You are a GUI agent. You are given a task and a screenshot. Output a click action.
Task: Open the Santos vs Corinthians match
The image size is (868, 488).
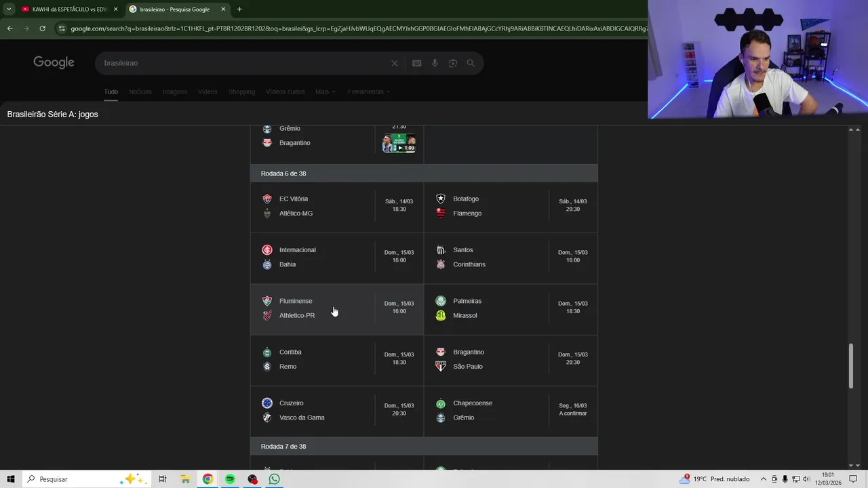(x=511, y=258)
